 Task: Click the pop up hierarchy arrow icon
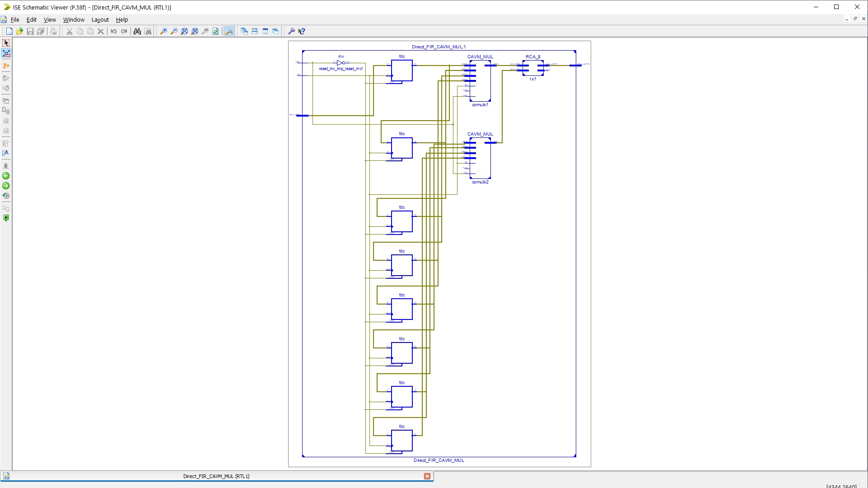pos(6,166)
